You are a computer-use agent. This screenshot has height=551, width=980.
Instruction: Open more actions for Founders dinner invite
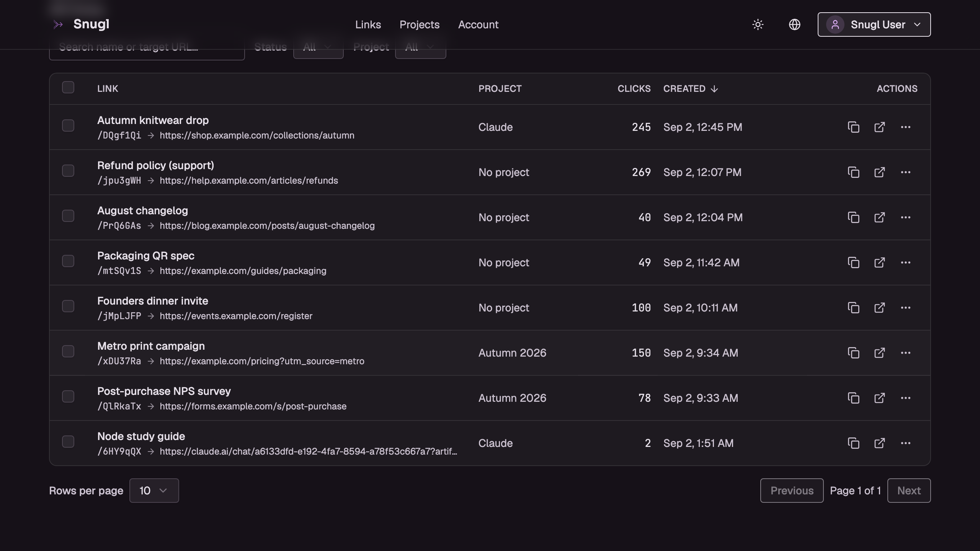click(906, 308)
